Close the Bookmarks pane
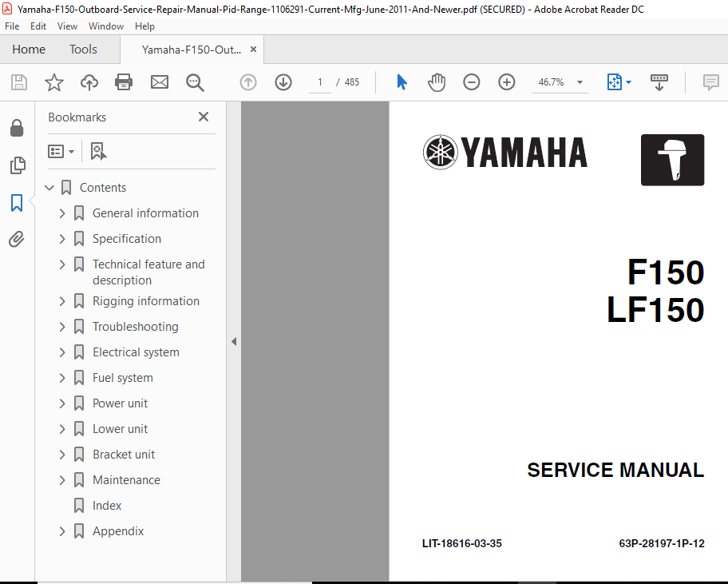728x584 pixels. click(x=204, y=117)
